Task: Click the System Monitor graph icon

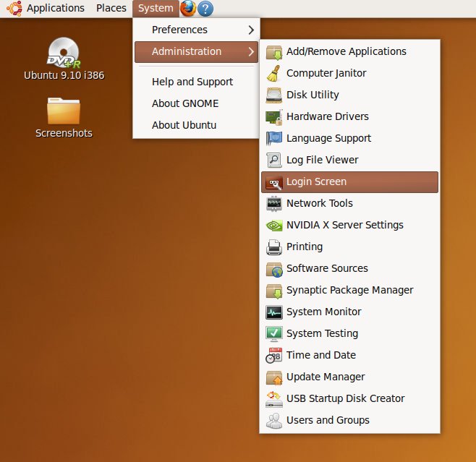Action: tap(274, 312)
